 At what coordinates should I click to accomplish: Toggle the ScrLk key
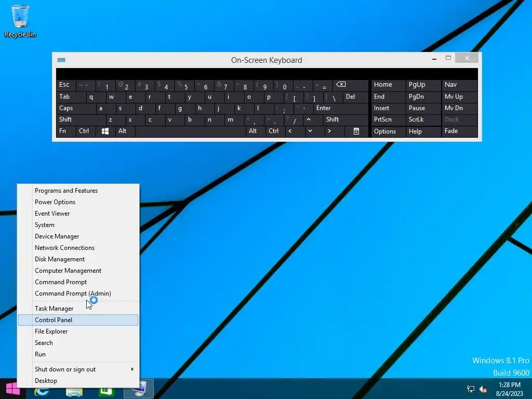coord(423,119)
